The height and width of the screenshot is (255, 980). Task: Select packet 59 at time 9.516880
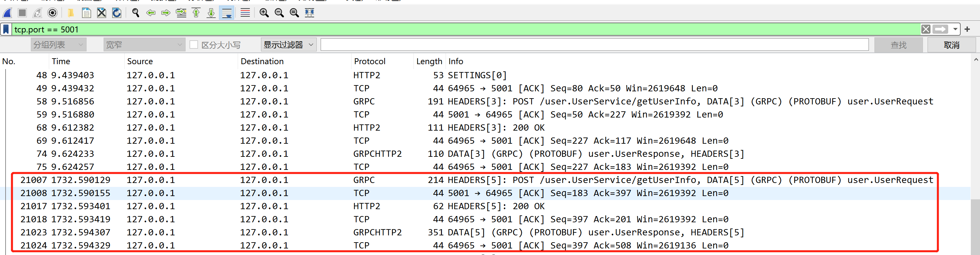485,114
